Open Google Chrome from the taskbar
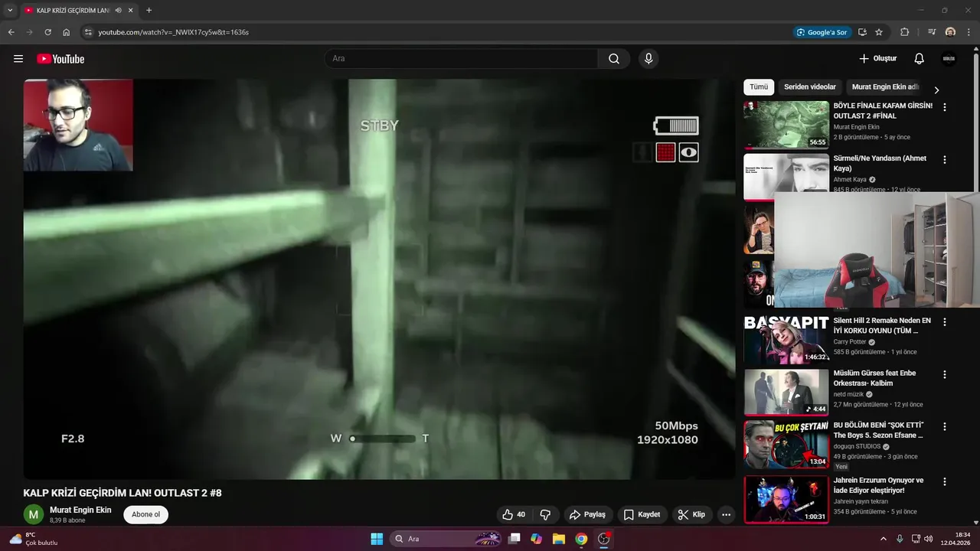 pos(581,539)
